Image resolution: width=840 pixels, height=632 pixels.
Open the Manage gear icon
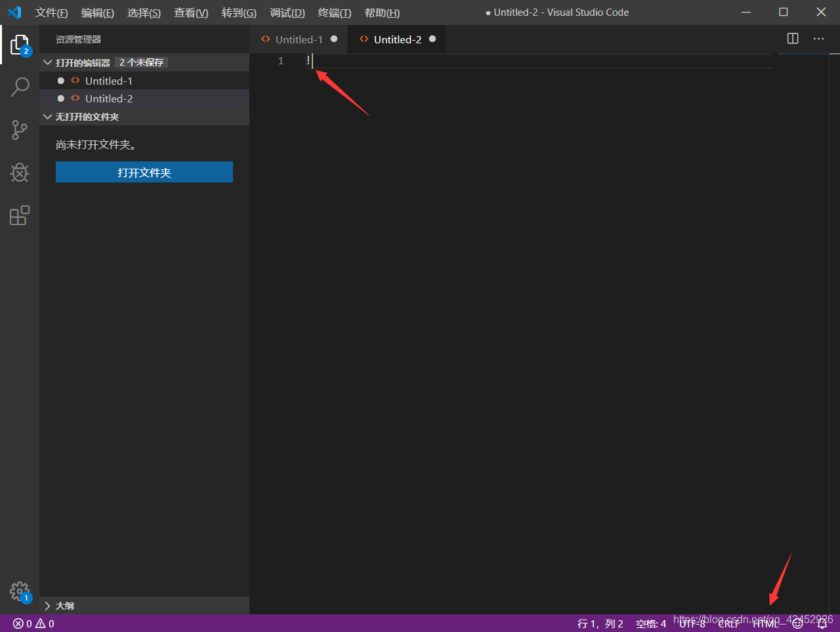click(20, 591)
